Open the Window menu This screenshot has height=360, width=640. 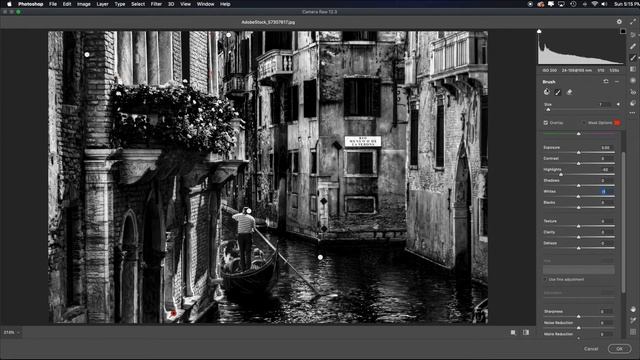click(205, 4)
